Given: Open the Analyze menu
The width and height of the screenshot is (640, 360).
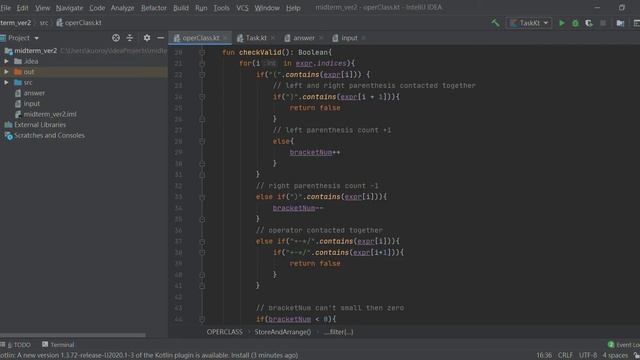Looking at the screenshot, I should [x=122, y=8].
